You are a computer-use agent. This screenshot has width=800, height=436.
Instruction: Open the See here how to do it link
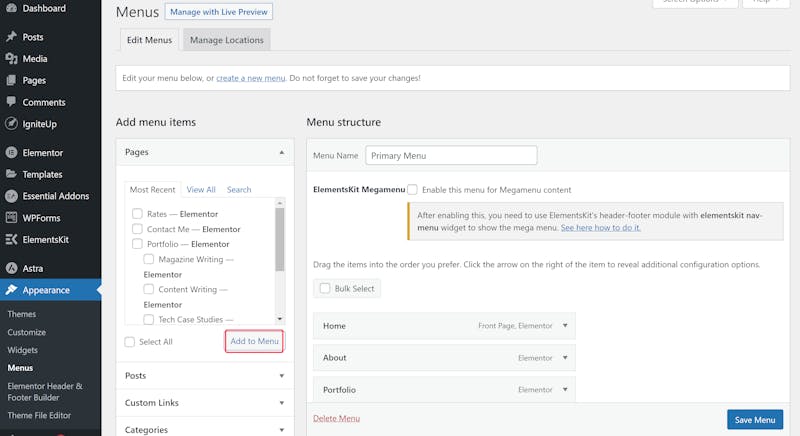pyautogui.click(x=601, y=227)
